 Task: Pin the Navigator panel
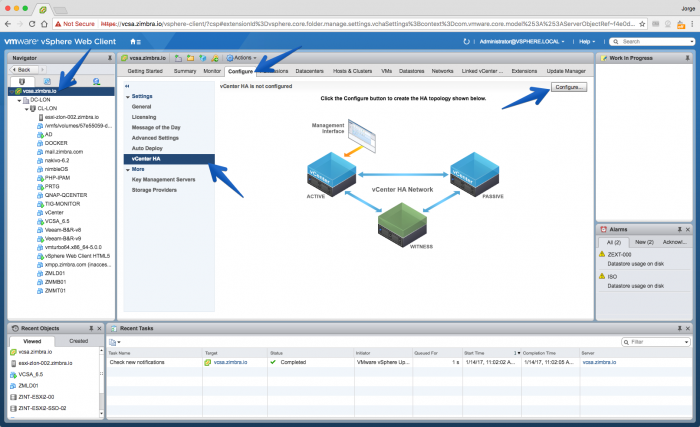[110, 58]
